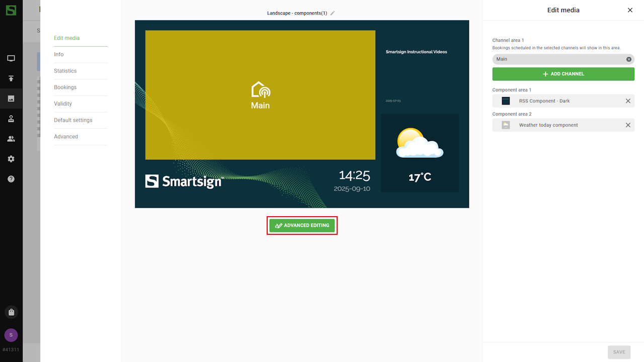
Task: Remove the Weather today component
Action: point(628,125)
